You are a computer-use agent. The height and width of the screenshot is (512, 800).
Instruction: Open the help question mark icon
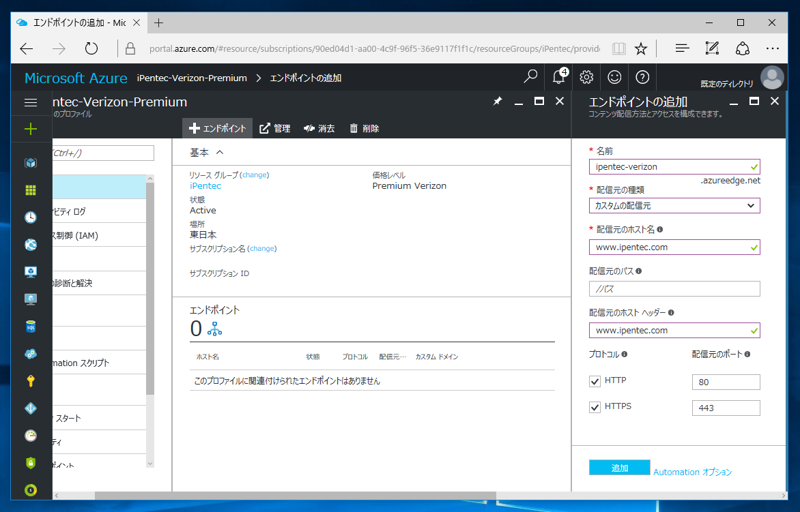[642, 77]
